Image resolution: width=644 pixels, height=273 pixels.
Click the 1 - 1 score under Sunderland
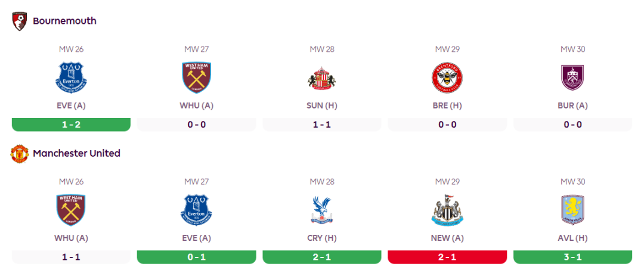[322, 125]
